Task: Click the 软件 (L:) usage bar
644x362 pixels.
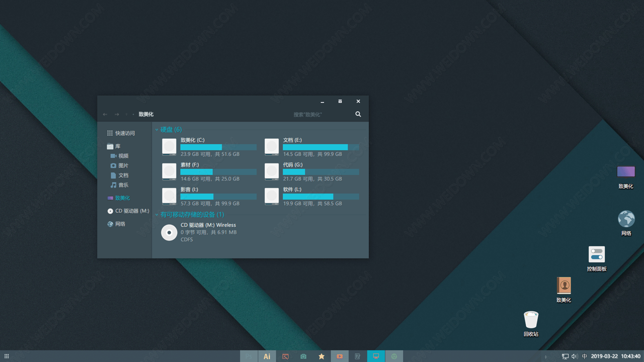Action: click(x=321, y=197)
